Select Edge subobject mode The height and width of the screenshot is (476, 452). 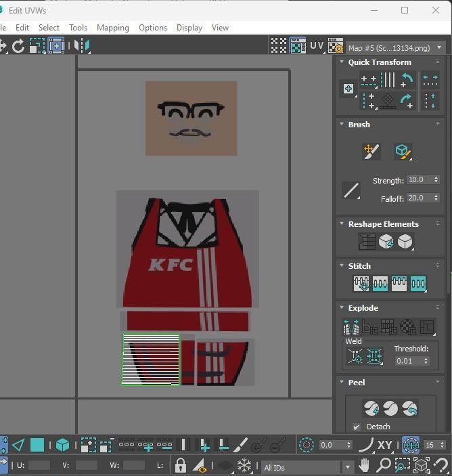(18, 446)
